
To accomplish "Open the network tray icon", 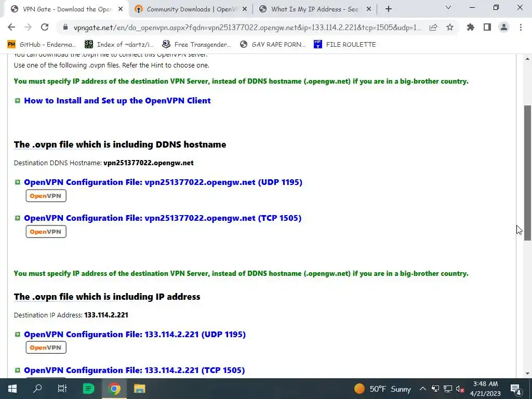I will coord(448,389).
